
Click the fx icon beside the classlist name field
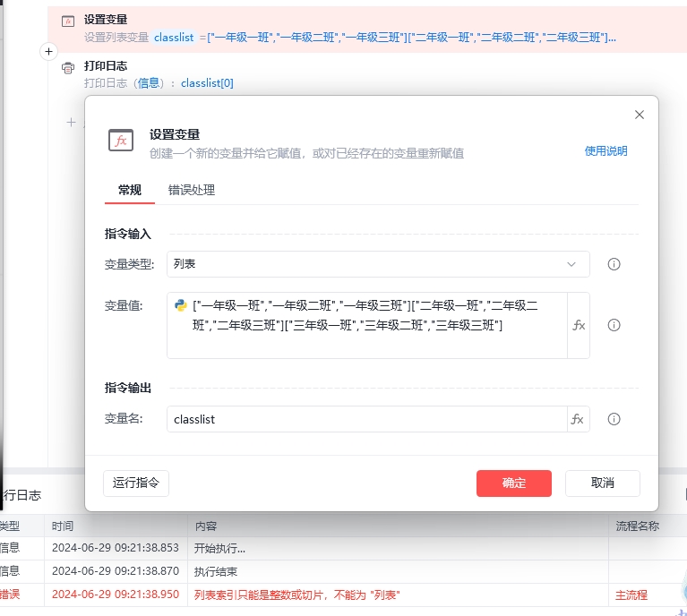[578, 419]
